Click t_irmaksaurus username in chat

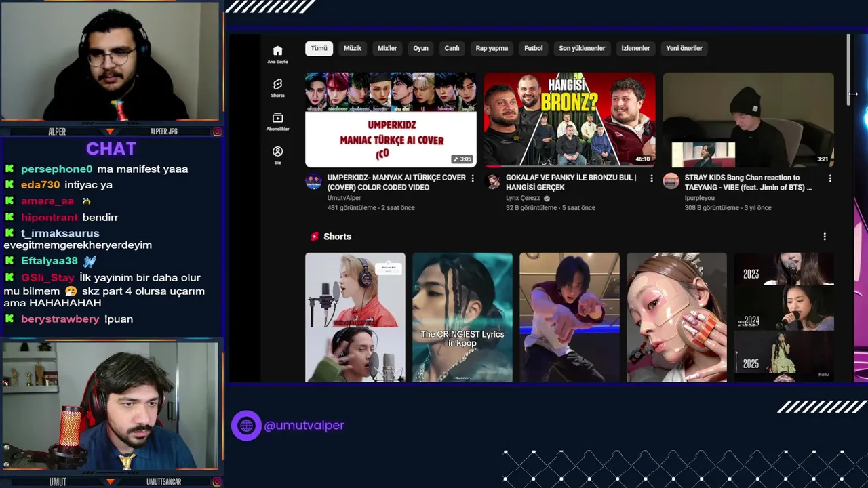pyautogui.click(x=60, y=233)
